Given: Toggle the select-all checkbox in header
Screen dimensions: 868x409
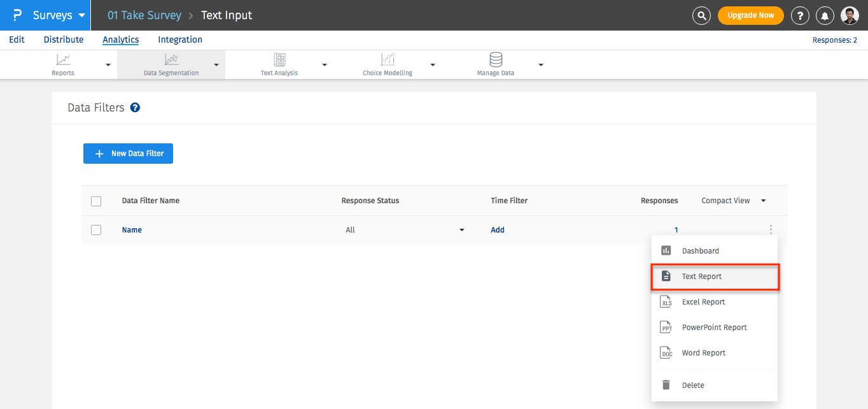Looking at the screenshot, I should (x=96, y=201).
